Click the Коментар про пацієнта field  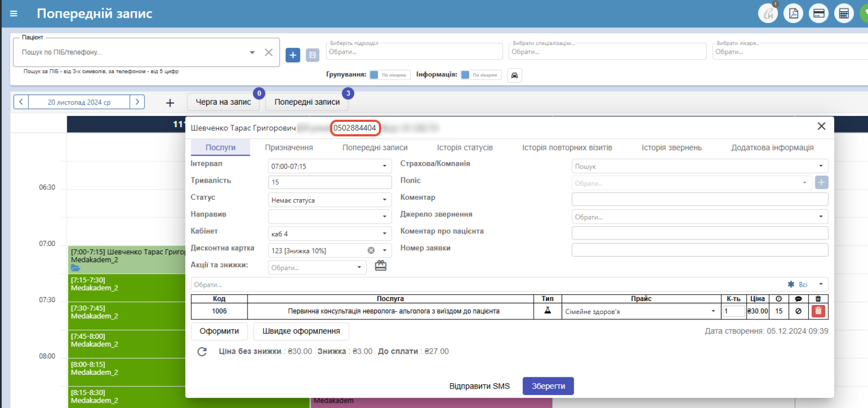point(699,234)
